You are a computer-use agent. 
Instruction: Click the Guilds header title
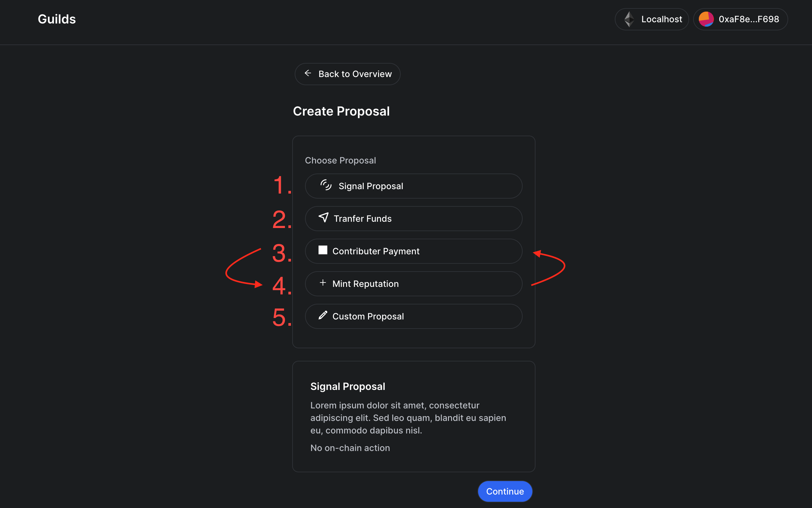coord(56,19)
